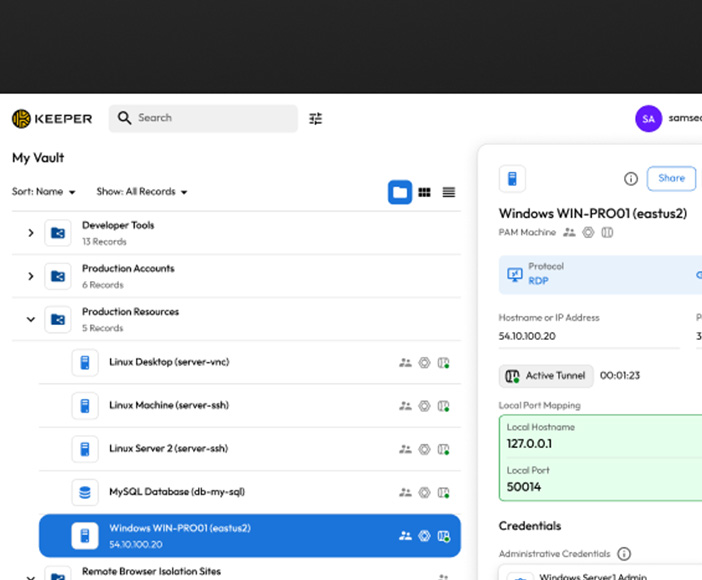Click inside the Search field
Image resolution: width=702 pixels, height=580 pixels.
[203, 118]
